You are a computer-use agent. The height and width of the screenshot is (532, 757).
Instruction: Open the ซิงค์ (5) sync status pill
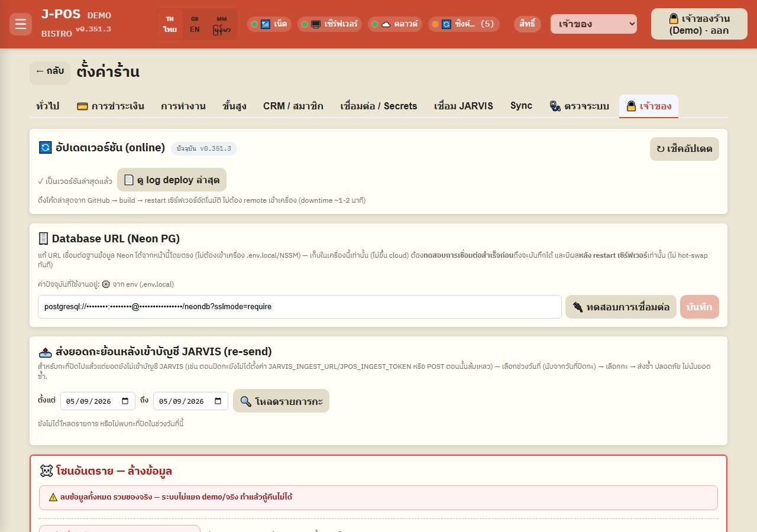point(464,24)
